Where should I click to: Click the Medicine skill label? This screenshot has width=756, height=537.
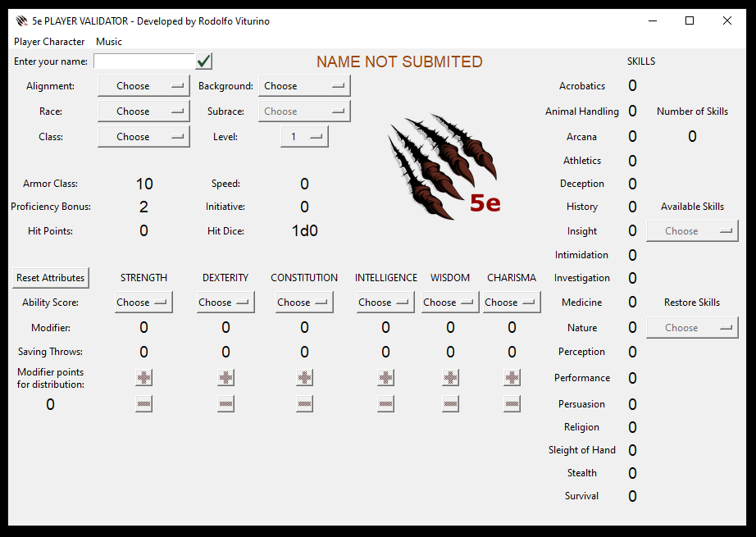point(582,303)
